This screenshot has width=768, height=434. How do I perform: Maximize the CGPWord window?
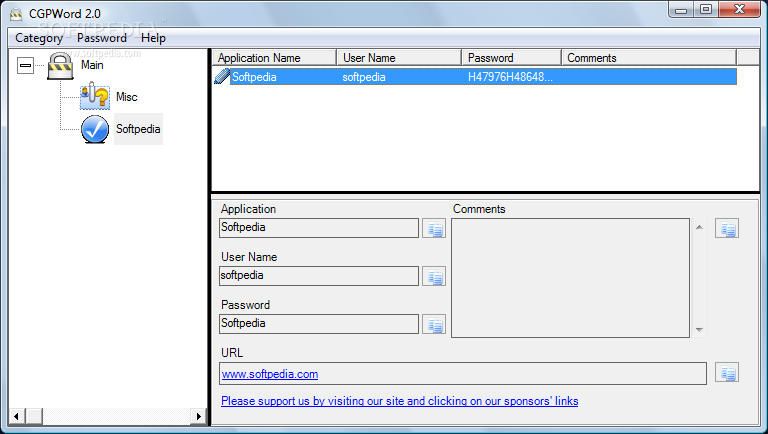click(x=706, y=9)
